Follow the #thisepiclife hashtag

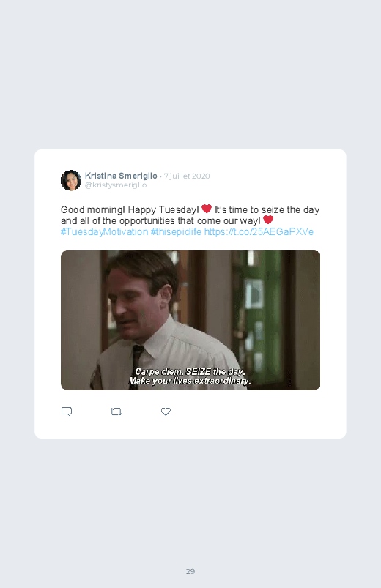click(176, 231)
